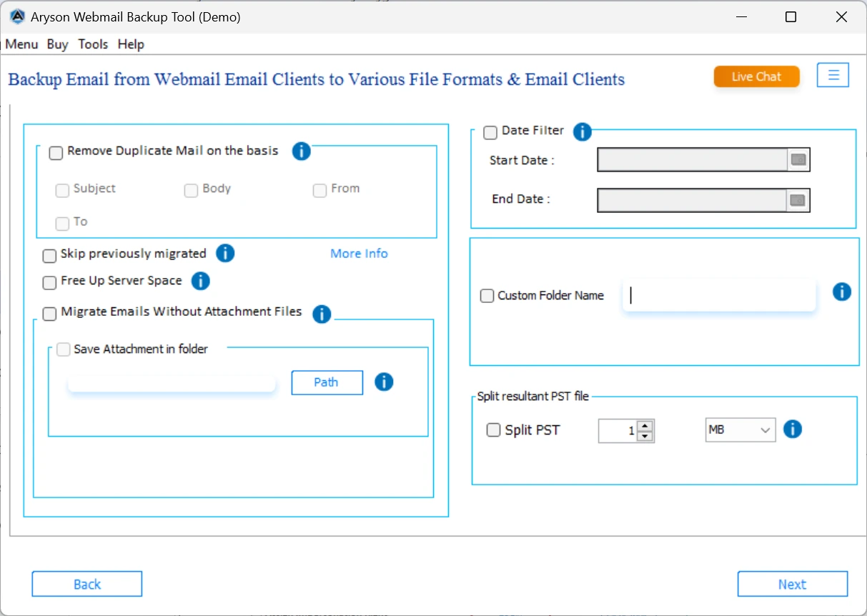Open the End Date calendar picker
This screenshot has height=616, width=867.
(798, 200)
